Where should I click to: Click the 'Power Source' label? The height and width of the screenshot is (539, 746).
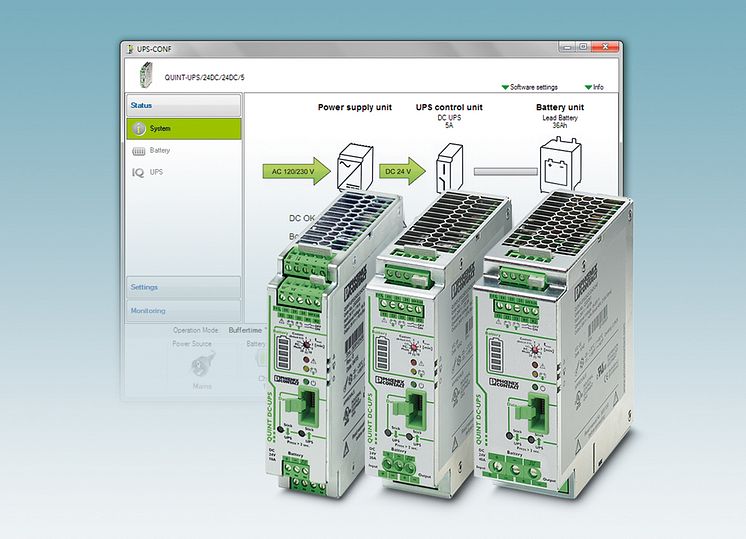click(x=192, y=343)
